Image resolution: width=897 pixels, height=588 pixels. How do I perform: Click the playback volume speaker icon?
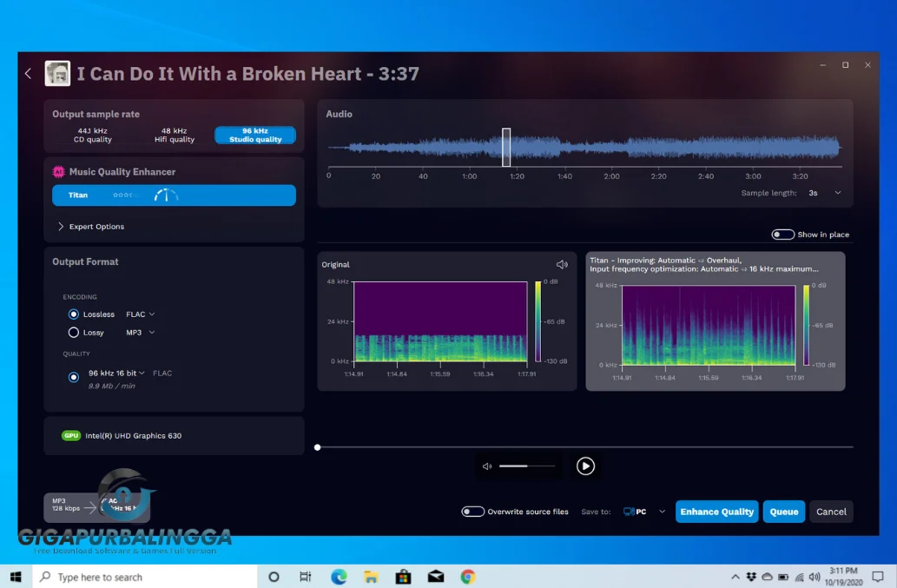click(487, 466)
